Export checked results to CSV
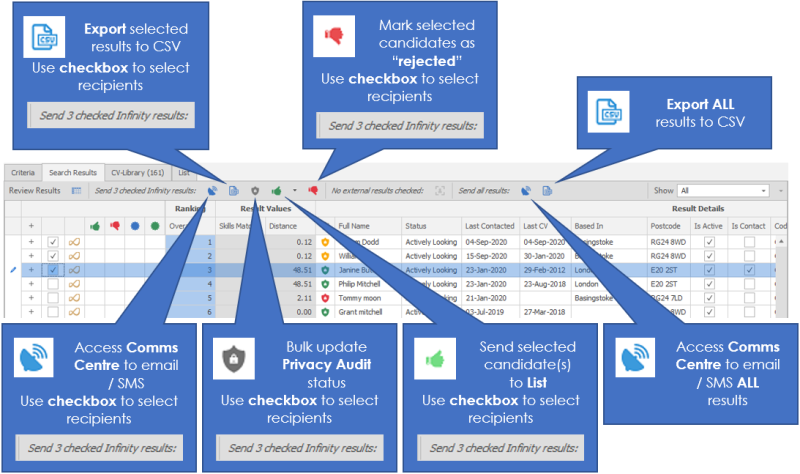 point(233,190)
